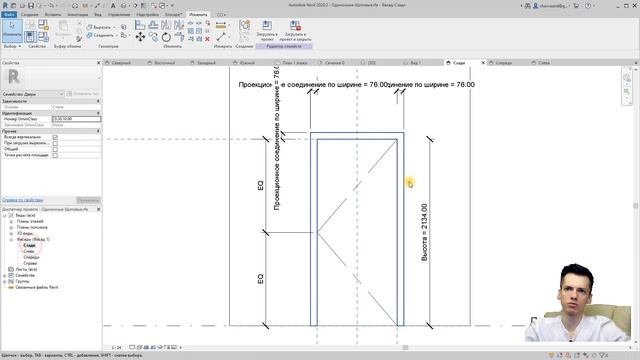Click the Properties palette icon

[x=30, y=37]
